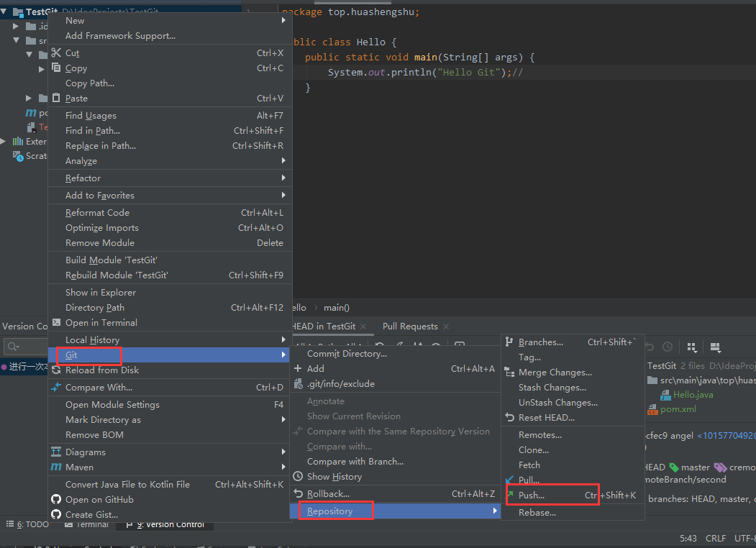
Task: Open the New submenu arrow
Action: pos(283,20)
